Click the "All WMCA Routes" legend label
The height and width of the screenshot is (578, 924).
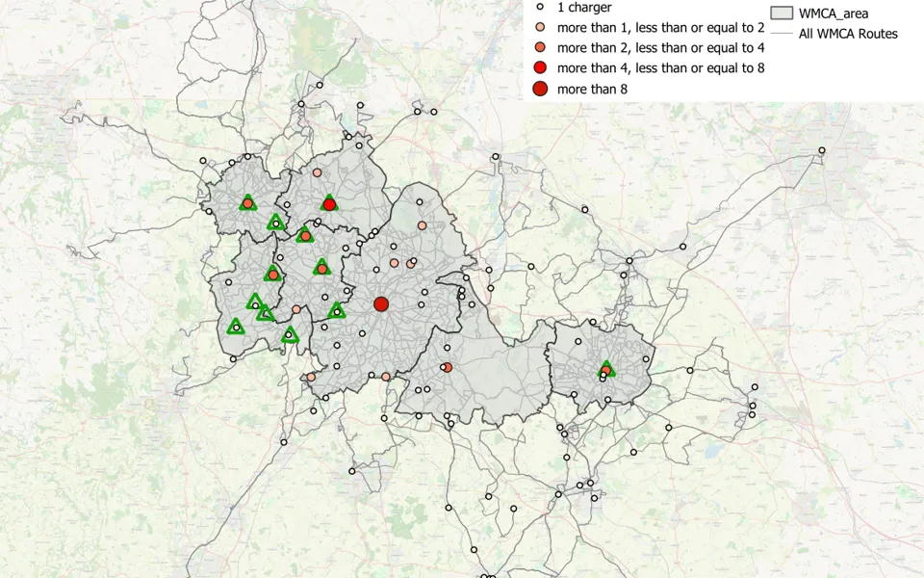[848, 35]
